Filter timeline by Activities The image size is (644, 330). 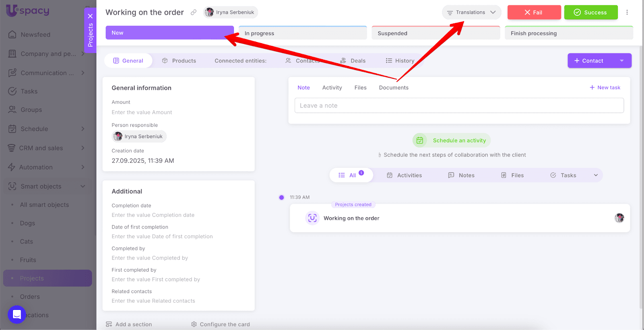[404, 175]
